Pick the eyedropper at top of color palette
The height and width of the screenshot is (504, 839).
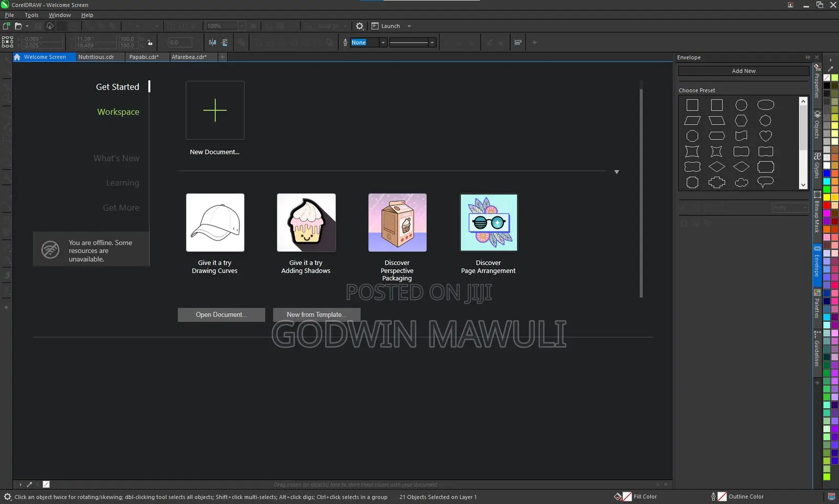(x=831, y=69)
